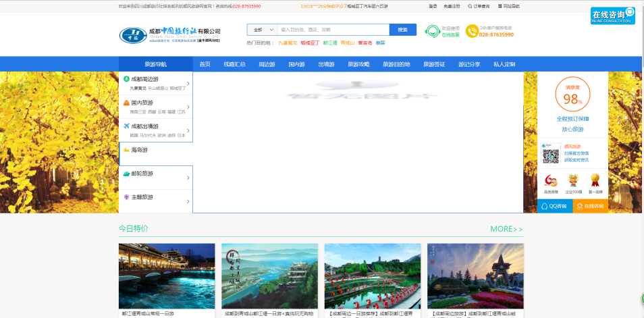Open the 线路汇总 navigation tab

234,64
